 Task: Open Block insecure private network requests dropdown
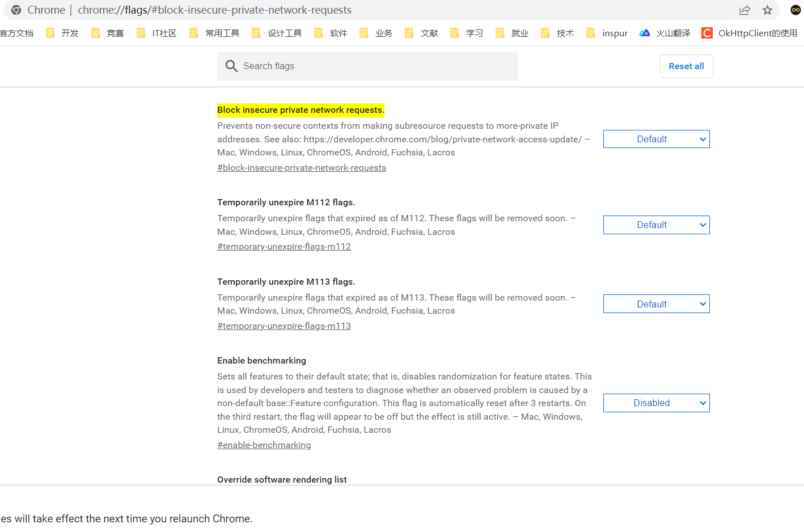(x=656, y=139)
